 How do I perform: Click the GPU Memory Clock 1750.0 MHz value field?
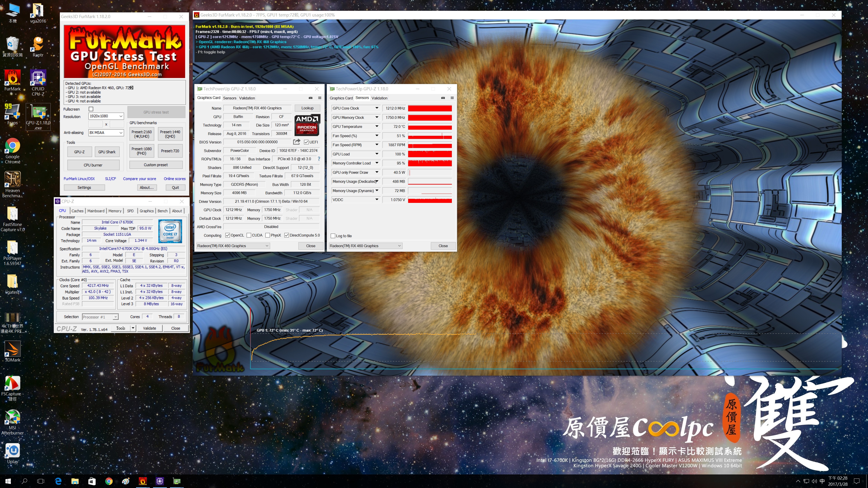coord(395,117)
